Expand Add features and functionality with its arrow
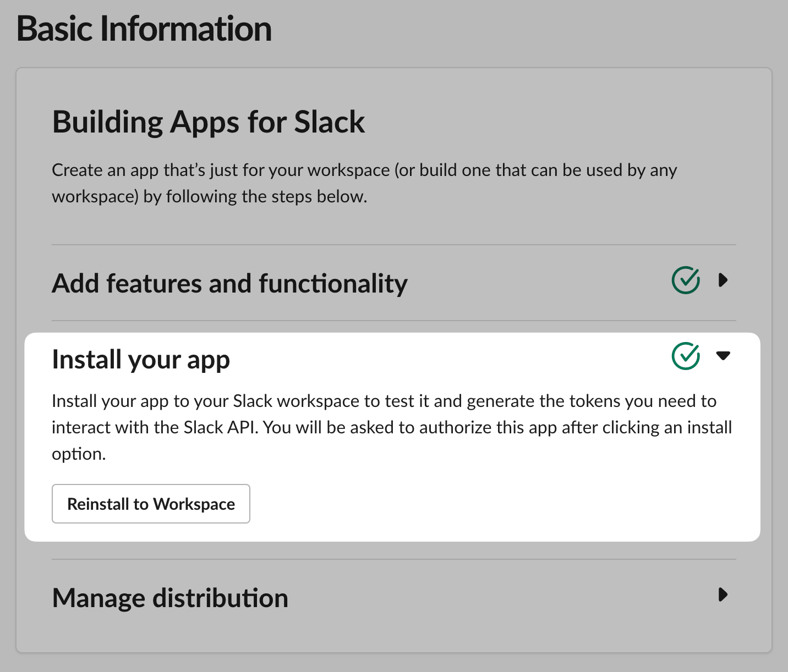The width and height of the screenshot is (788, 672). pos(723,280)
